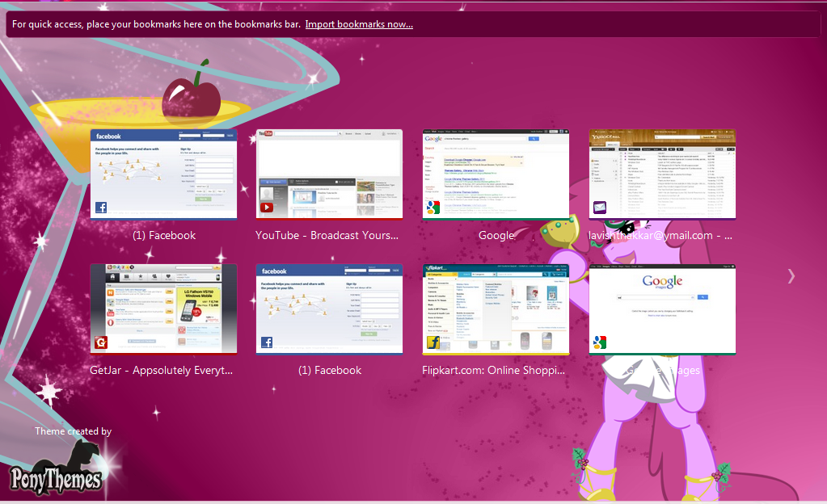
Task: Click the 'Flipkart.com: Online Shoppi...' caption
Action: (x=493, y=370)
